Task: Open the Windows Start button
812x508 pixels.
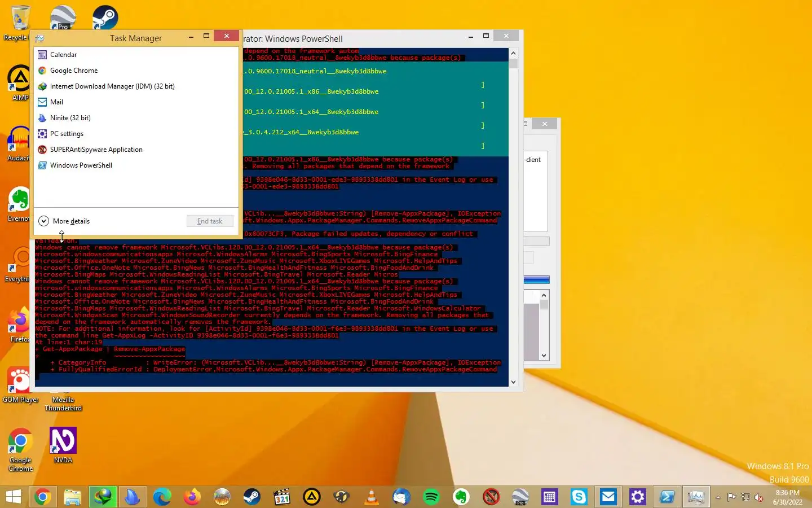Action: [x=13, y=497]
